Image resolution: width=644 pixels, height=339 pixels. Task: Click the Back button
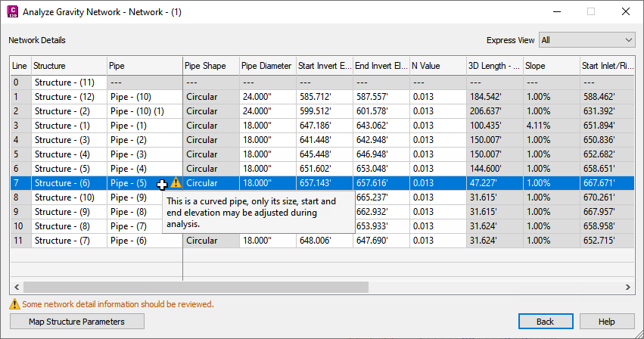click(546, 322)
